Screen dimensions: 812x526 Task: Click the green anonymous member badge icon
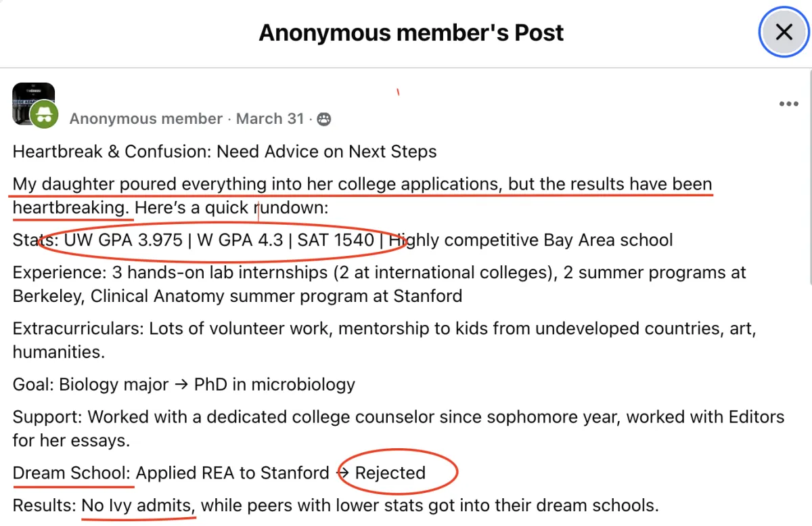[44, 114]
